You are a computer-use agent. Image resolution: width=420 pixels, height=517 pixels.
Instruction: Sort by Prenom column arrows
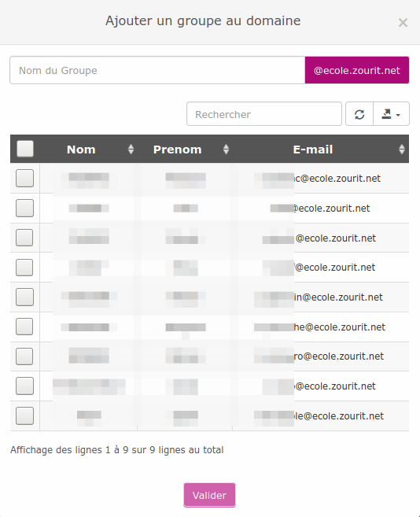(226, 150)
